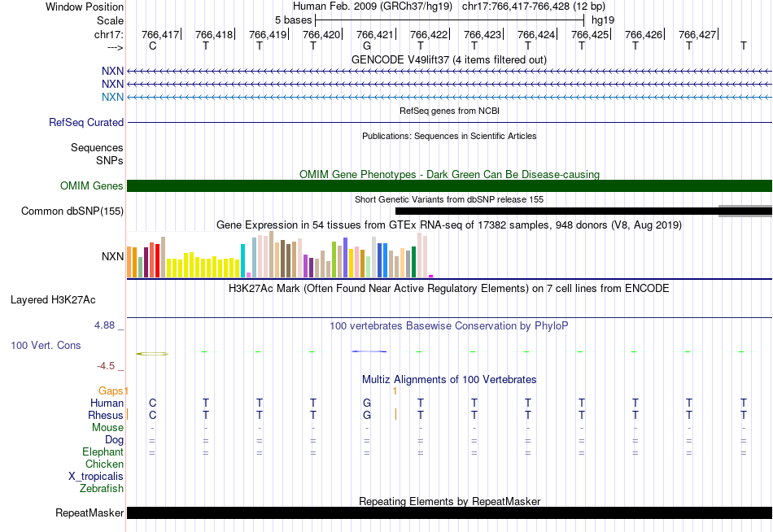773x532 pixels.
Task: Click the G base in Rhesus alignment row
Action: pyautogui.click(x=367, y=415)
